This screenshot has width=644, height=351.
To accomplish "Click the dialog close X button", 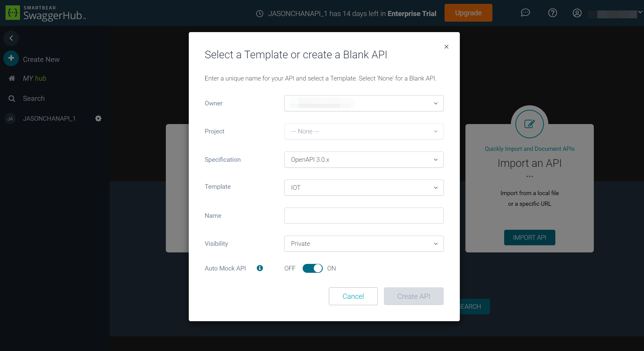I will click(x=447, y=47).
